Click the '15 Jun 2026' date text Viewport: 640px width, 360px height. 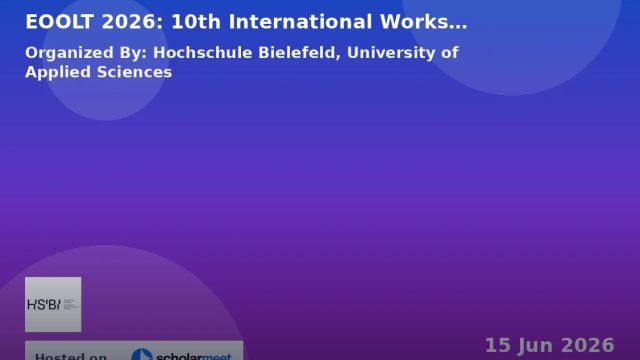coord(549,345)
